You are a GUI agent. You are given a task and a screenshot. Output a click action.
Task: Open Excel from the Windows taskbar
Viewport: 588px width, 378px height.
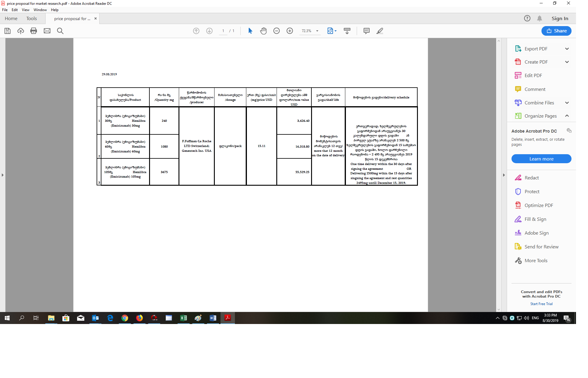coord(183,318)
